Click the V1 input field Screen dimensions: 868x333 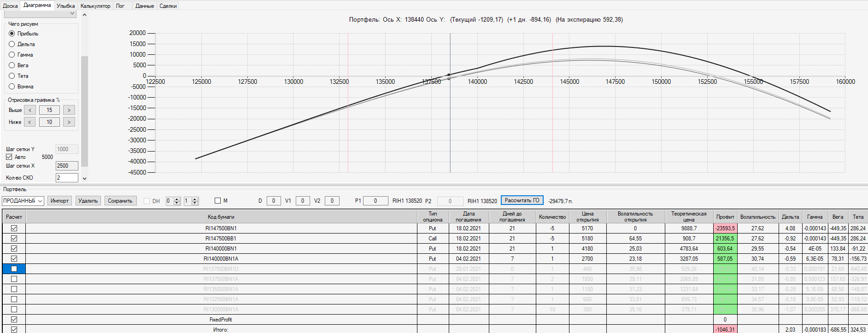tap(303, 201)
